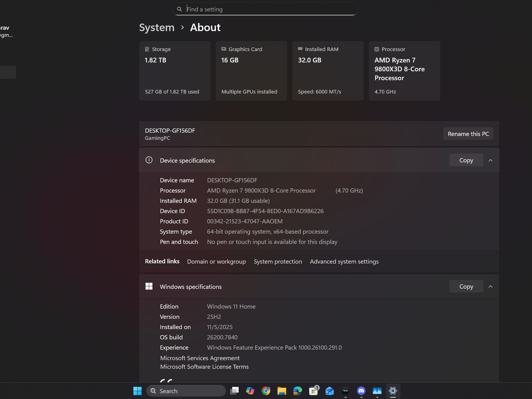Viewport: 532px width, 399px height.
Task: Click the Find a setting search field
Action: tap(265, 9)
